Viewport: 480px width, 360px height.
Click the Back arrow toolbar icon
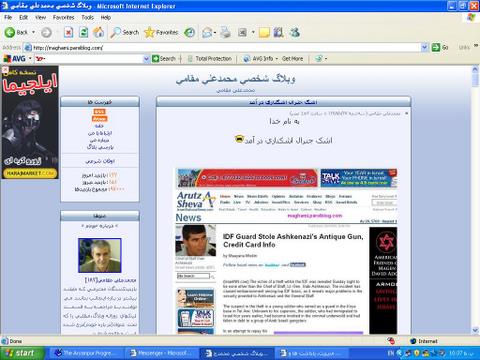(x=10, y=32)
